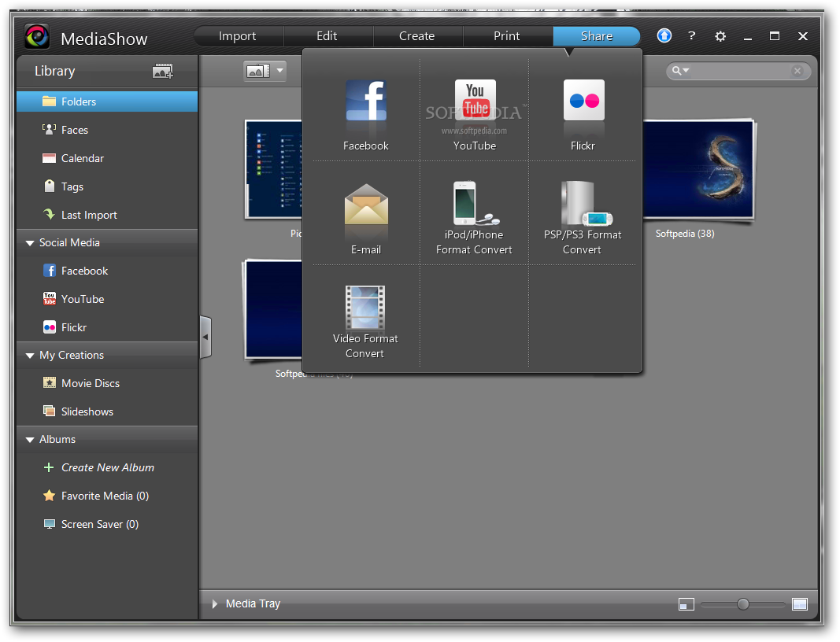Image resolution: width=840 pixels, height=642 pixels.
Task: Open Folders in the Library sidebar
Action: 107,101
